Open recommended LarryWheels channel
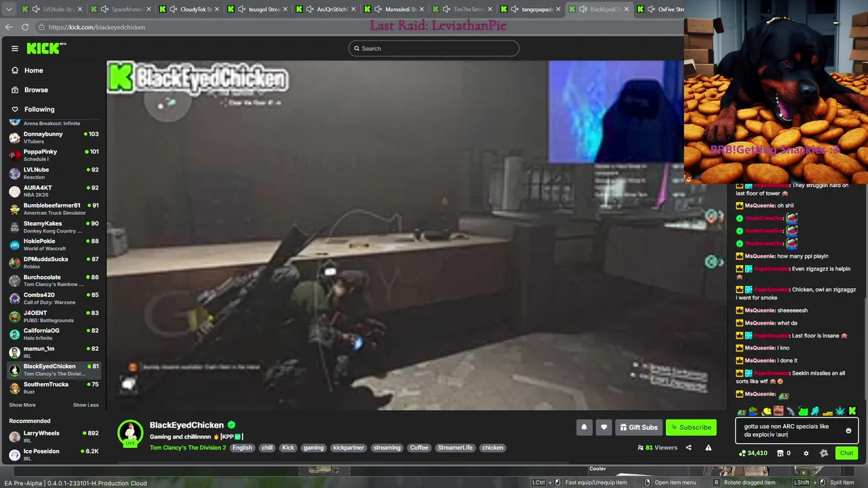 (x=53, y=436)
